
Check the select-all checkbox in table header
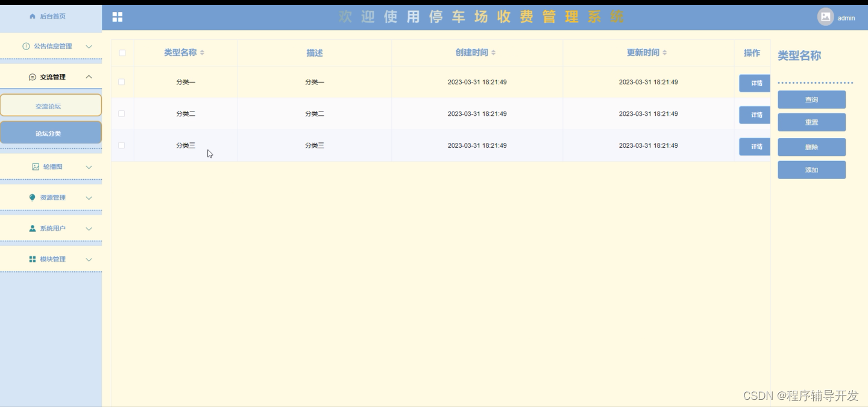121,53
